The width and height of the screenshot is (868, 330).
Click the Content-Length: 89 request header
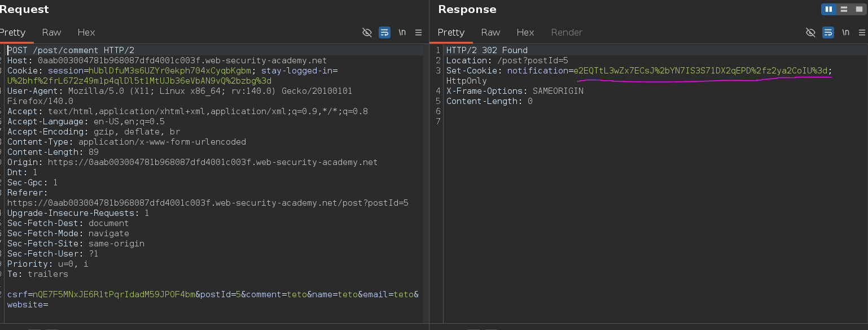(x=53, y=152)
